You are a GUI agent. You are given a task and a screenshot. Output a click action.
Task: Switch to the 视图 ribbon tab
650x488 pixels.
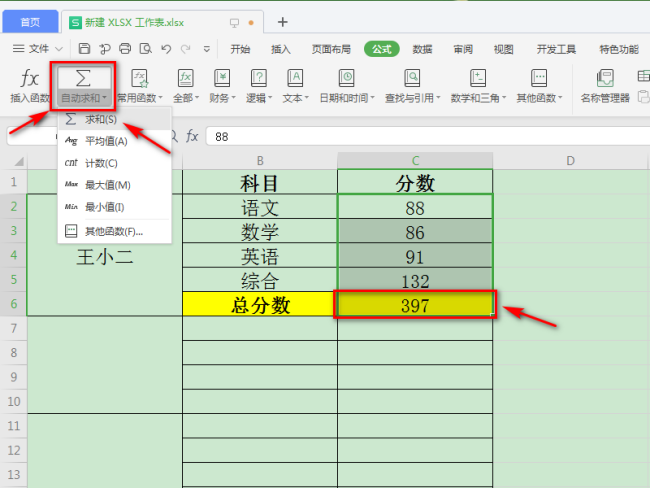click(504, 49)
